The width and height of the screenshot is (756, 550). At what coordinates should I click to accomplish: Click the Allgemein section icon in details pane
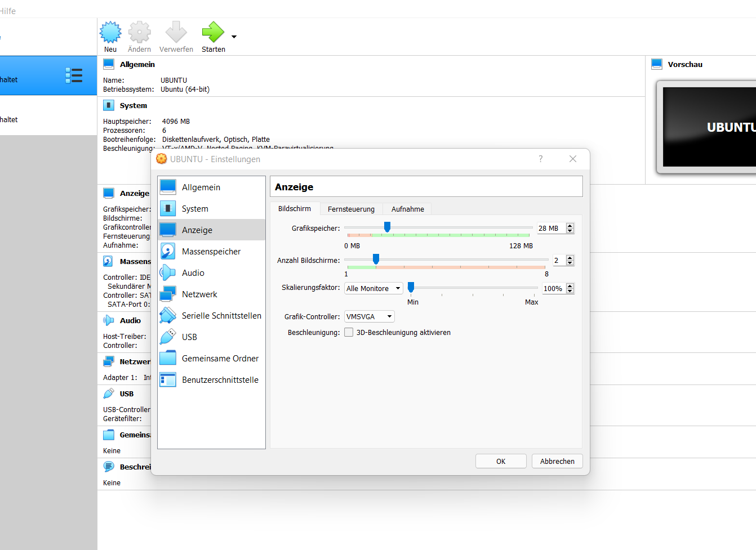[x=109, y=64]
